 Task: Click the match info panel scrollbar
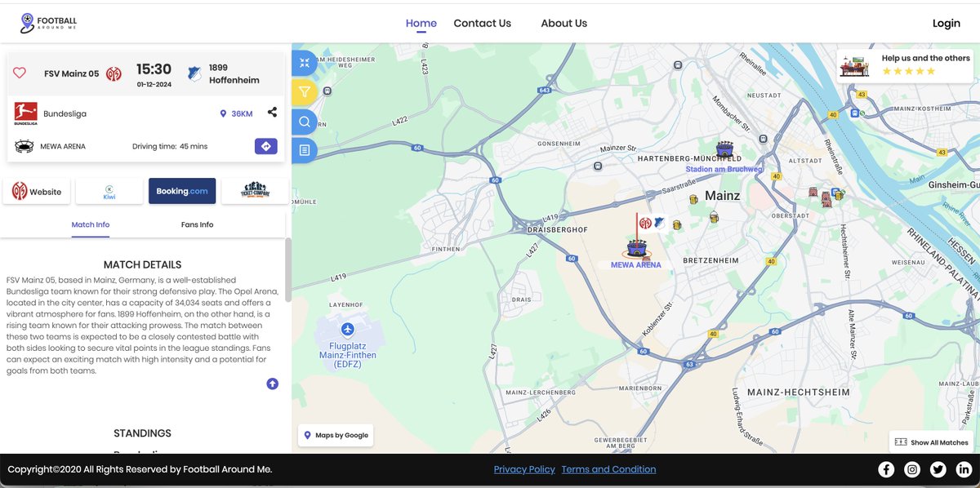point(287,269)
